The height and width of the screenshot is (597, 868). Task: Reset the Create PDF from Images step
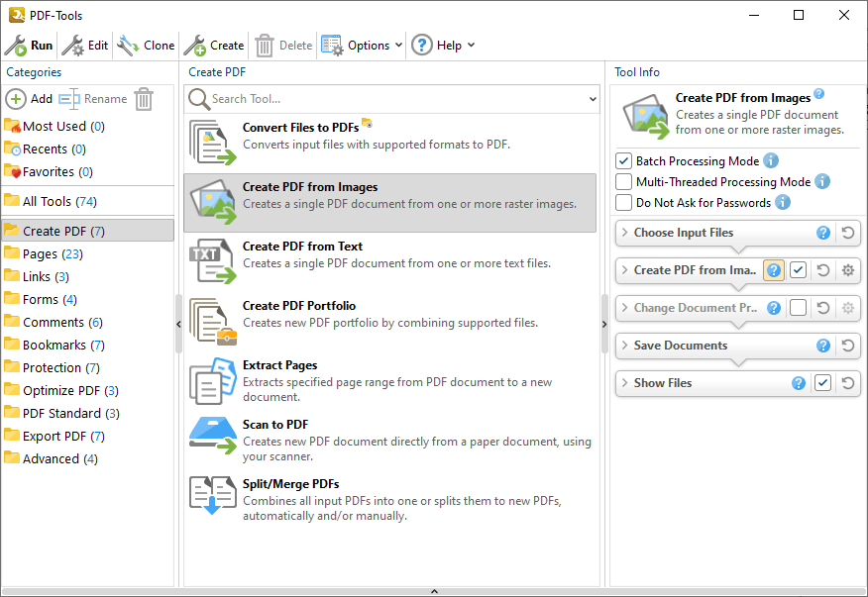(x=823, y=270)
